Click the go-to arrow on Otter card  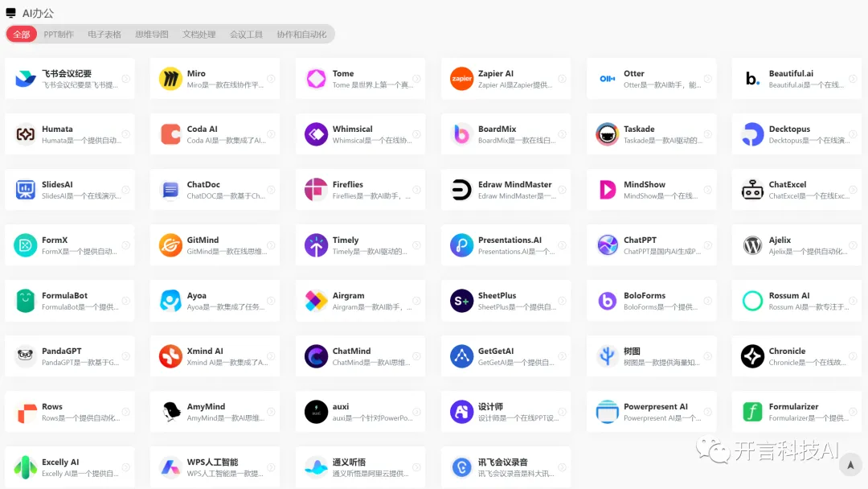click(x=707, y=79)
